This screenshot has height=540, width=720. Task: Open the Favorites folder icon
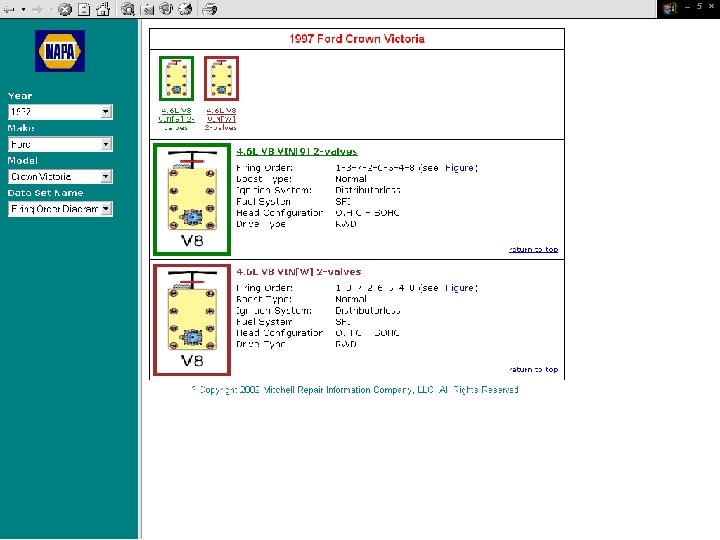click(147, 9)
